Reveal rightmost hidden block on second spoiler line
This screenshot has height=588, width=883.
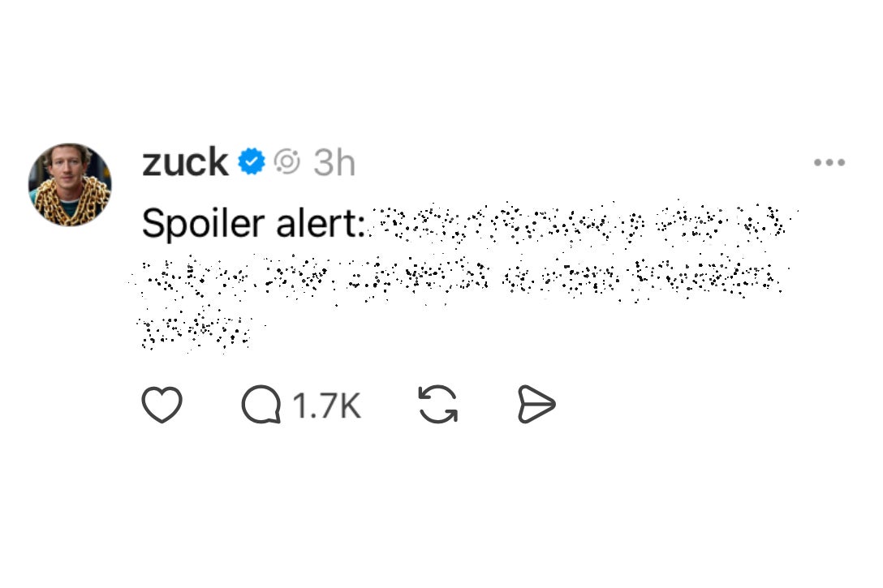706,276
